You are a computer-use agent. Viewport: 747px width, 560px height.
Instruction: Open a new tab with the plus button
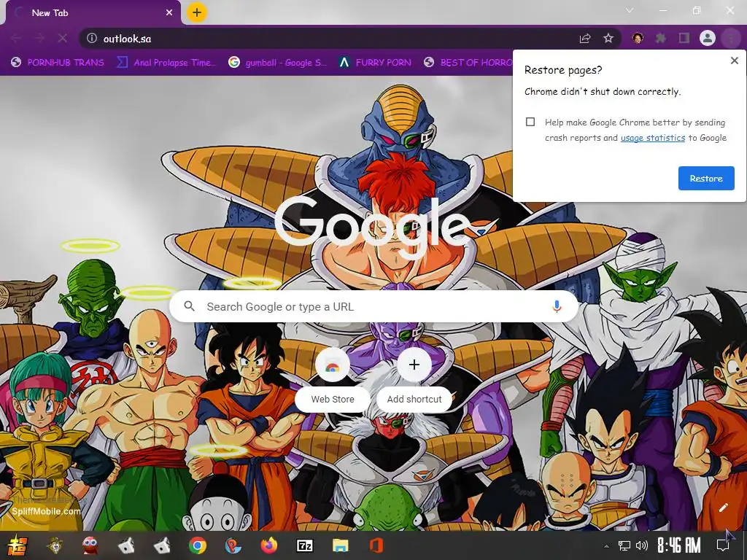click(197, 12)
